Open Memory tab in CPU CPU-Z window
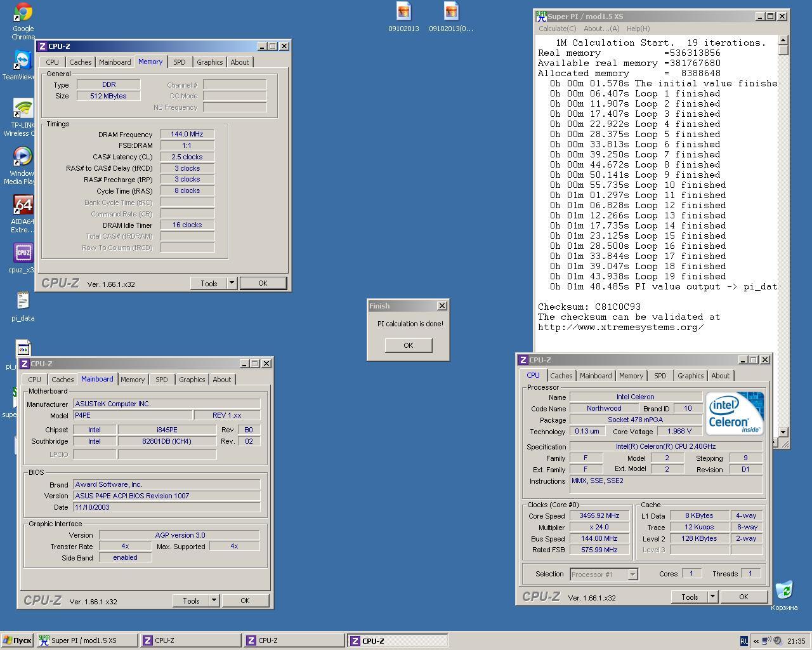812x650 pixels. click(x=631, y=376)
